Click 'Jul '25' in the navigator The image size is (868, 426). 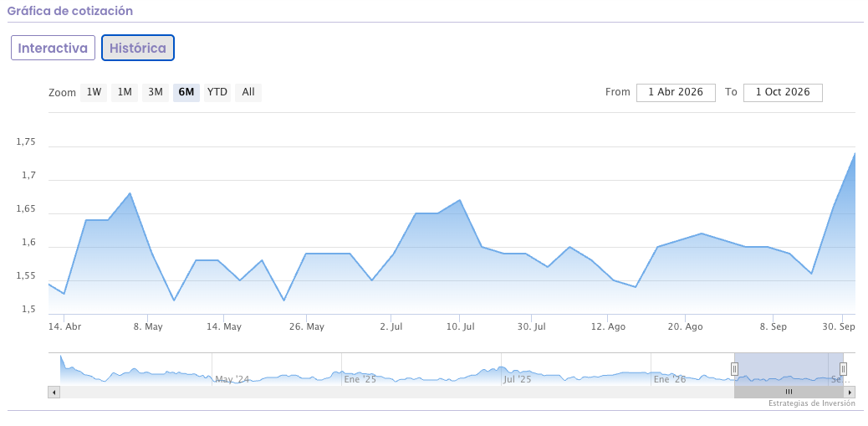click(518, 379)
